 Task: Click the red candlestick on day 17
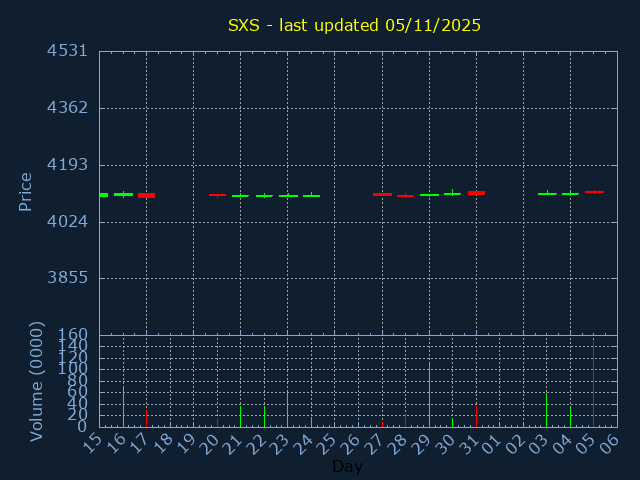click(146, 195)
